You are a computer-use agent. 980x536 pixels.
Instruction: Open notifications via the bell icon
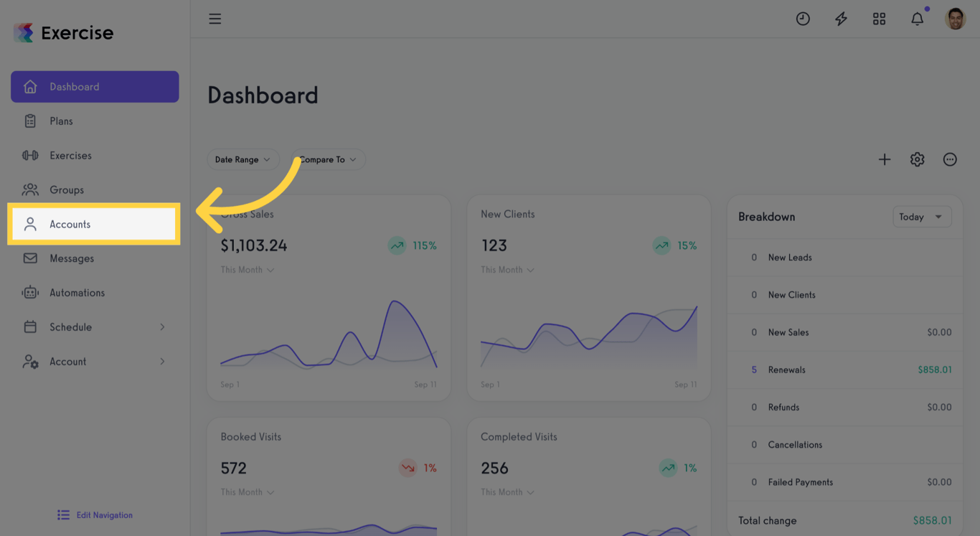point(917,19)
